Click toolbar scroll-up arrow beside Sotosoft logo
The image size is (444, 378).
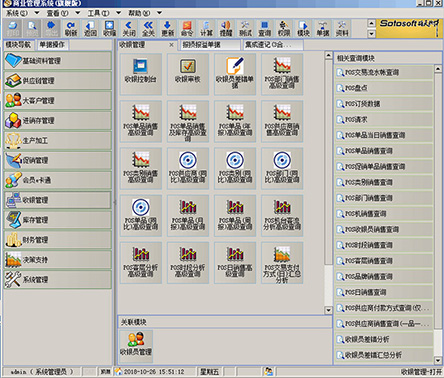click(371, 23)
